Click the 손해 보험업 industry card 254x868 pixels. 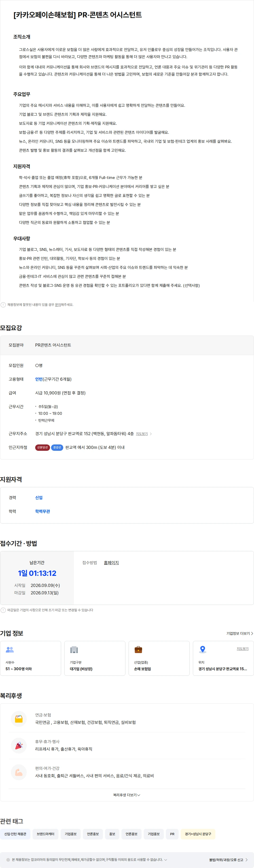tap(159, 658)
